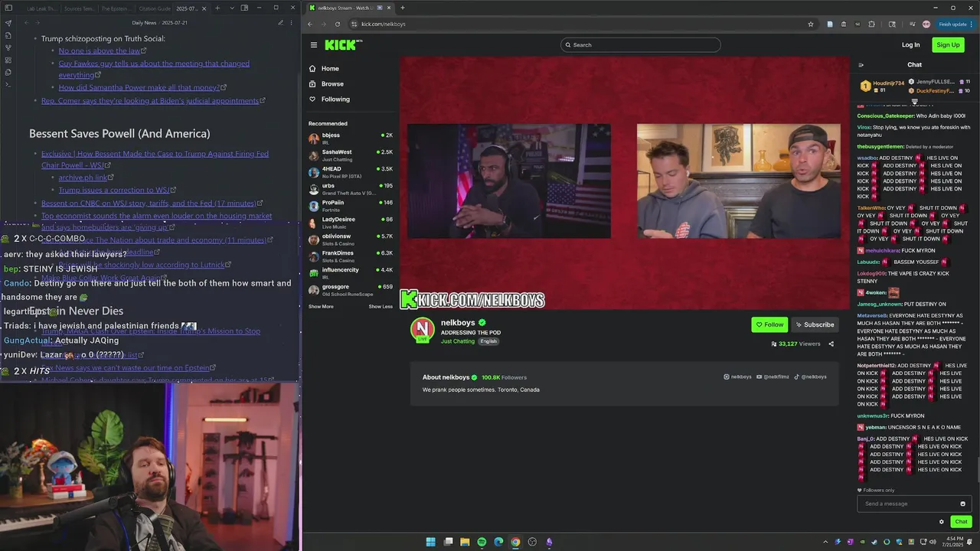Click the green Chat send button

[x=961, y=522]
